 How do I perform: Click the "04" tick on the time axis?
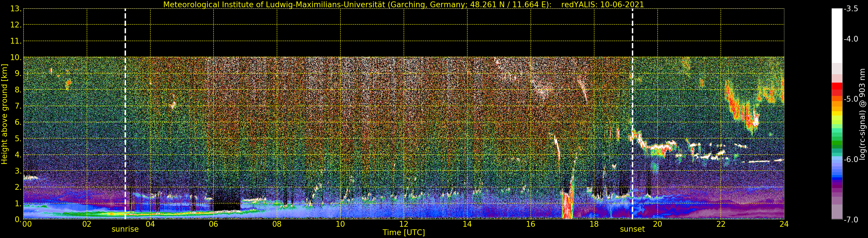pyautogui.click(x=150, y=224)
